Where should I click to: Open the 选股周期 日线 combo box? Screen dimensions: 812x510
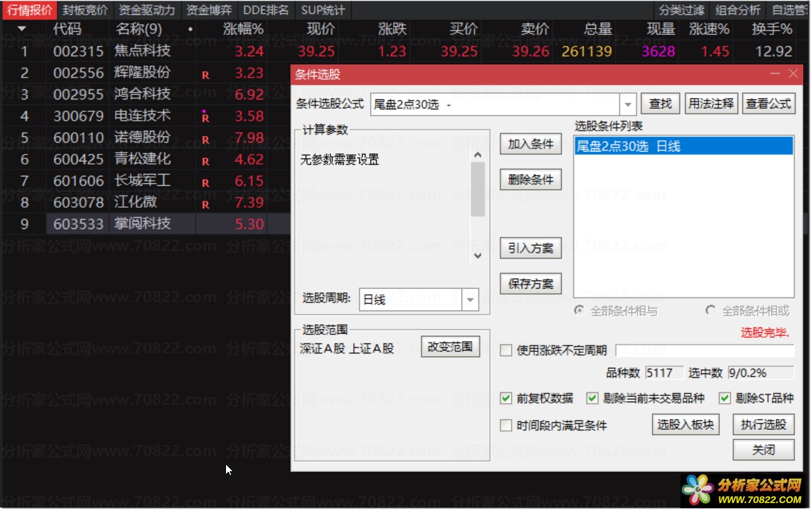pyautogui.click(x=419, y=300)
